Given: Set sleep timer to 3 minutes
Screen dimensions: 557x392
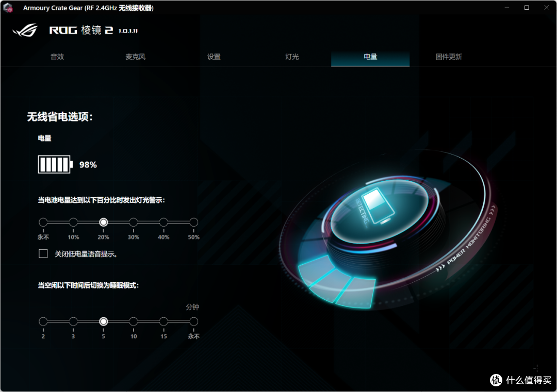Looking at the screenshot, I should (x=73, y=321).
